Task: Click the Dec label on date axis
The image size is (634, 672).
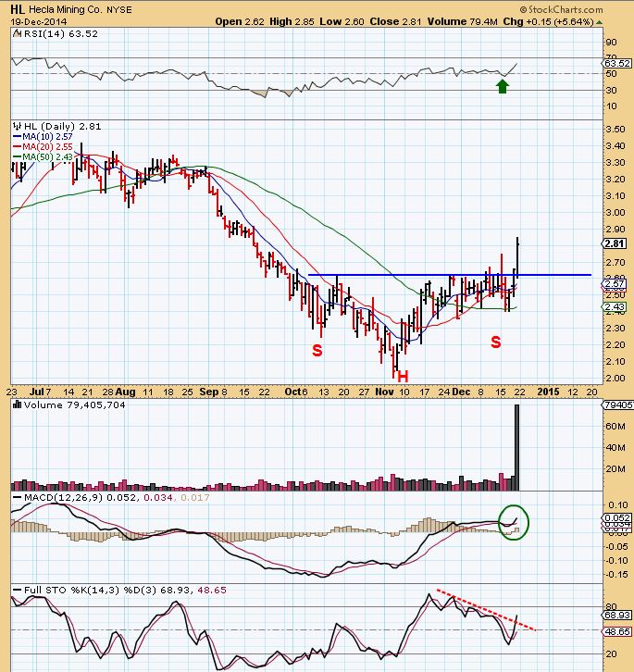Action: [461, 392]
